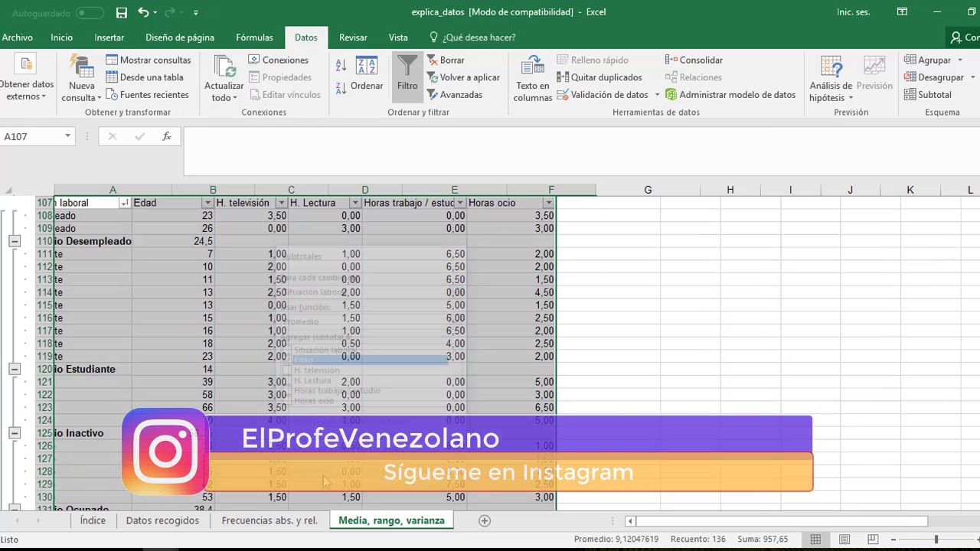
Task: Click the Save icon in quick access toolbar
Action: pos(122,12)
